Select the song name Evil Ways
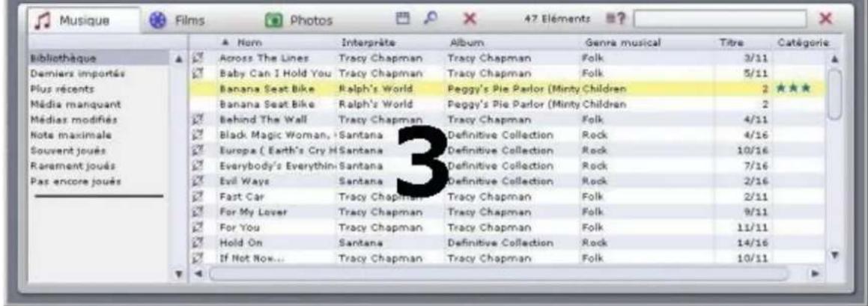The width and height of the screenshot is (868, 306). 244,182
